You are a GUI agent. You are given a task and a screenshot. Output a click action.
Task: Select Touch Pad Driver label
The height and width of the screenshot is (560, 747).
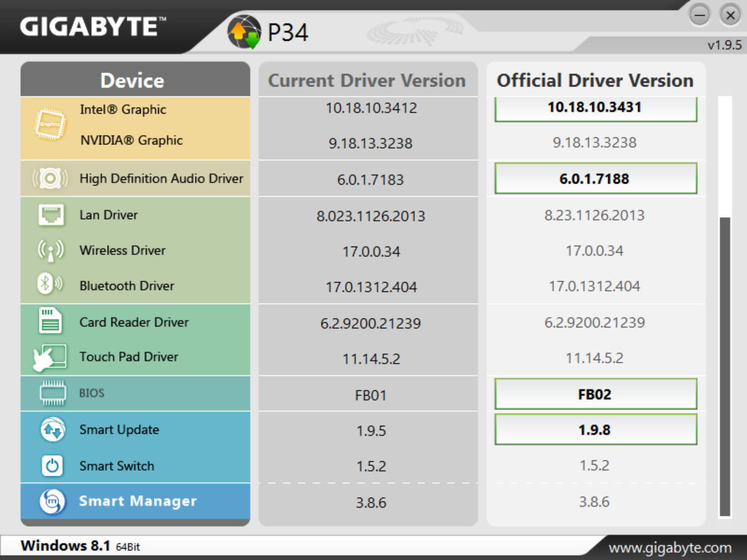point(129,357)
